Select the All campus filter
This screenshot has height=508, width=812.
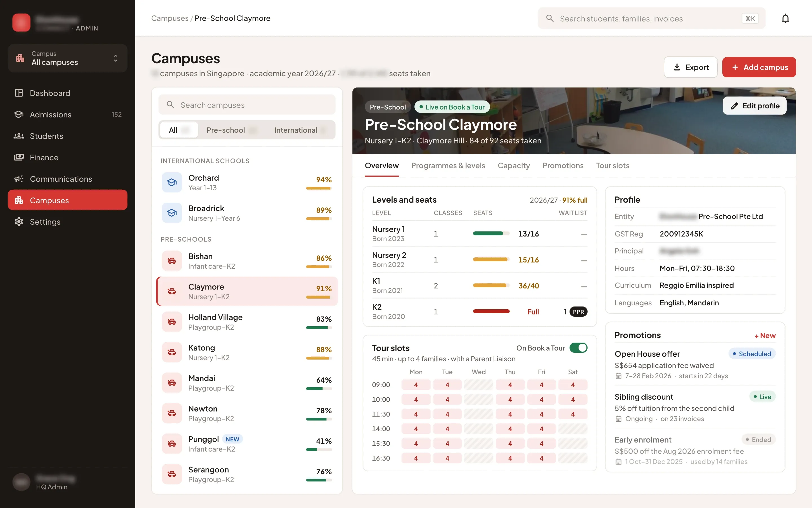[x=179, y=130]
